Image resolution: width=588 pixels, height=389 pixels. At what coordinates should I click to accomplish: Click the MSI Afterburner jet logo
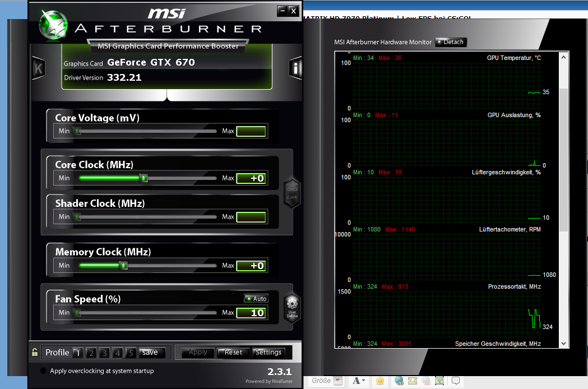(x=54, y=25)
